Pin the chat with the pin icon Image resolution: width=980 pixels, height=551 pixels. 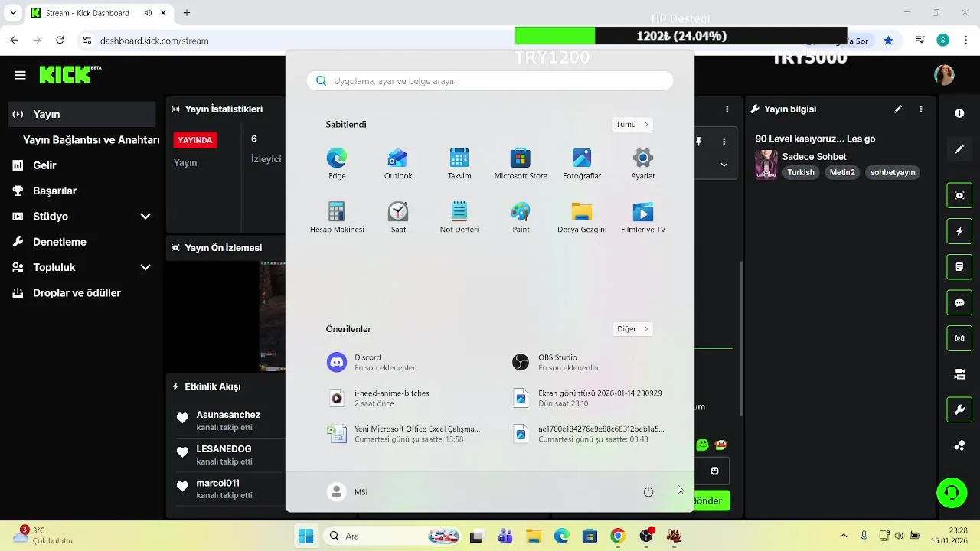tap(699, 142)
